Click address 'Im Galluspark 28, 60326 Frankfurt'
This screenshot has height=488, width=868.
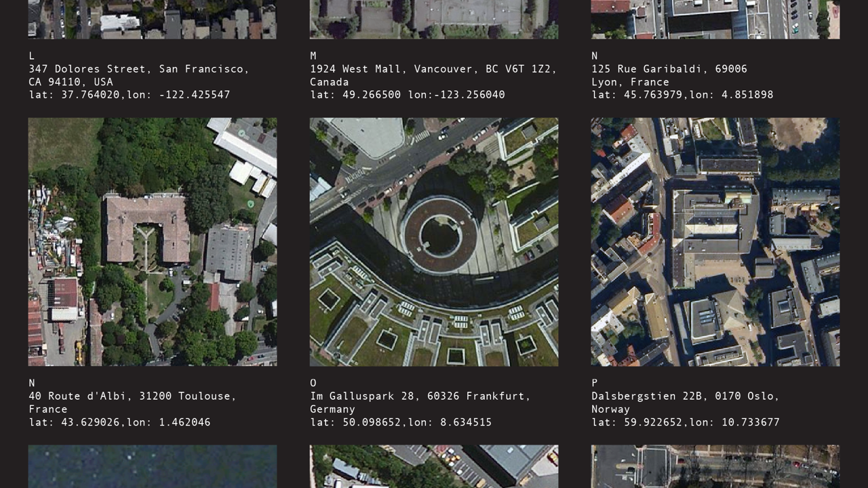(x=420, y=396)
